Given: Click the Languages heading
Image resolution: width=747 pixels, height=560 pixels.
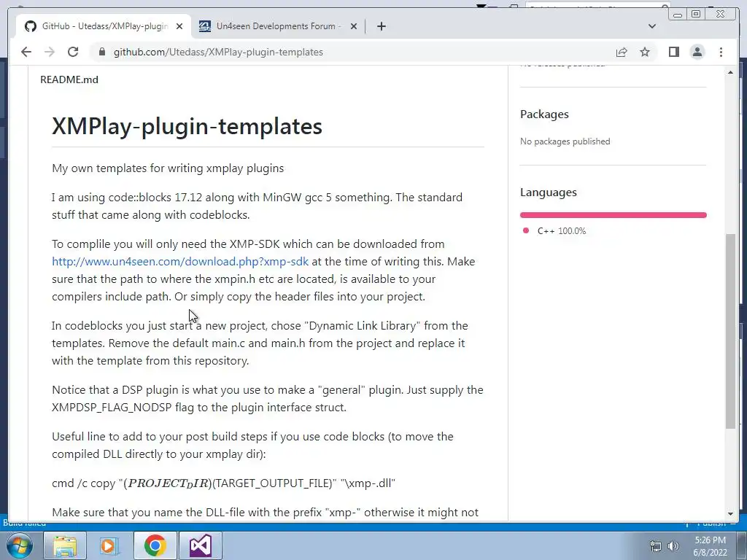Looking at the screenshot, I should tap(549, 192).
